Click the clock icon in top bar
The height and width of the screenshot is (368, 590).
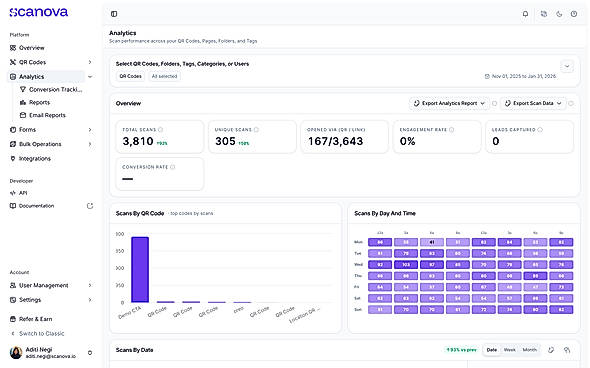(574, 14)
